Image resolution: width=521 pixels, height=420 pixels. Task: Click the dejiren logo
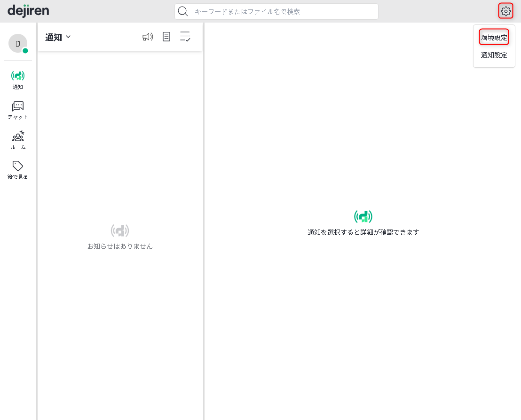coord(28,11)
